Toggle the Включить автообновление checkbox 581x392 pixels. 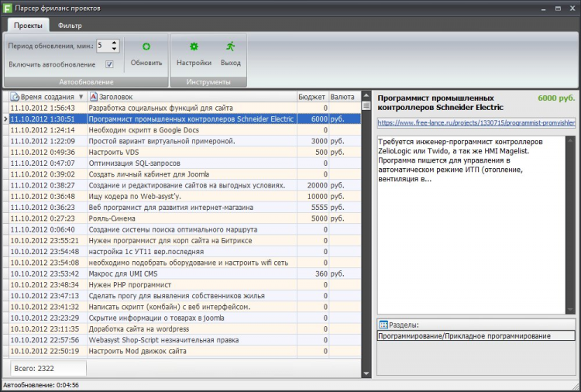[109, 64]
